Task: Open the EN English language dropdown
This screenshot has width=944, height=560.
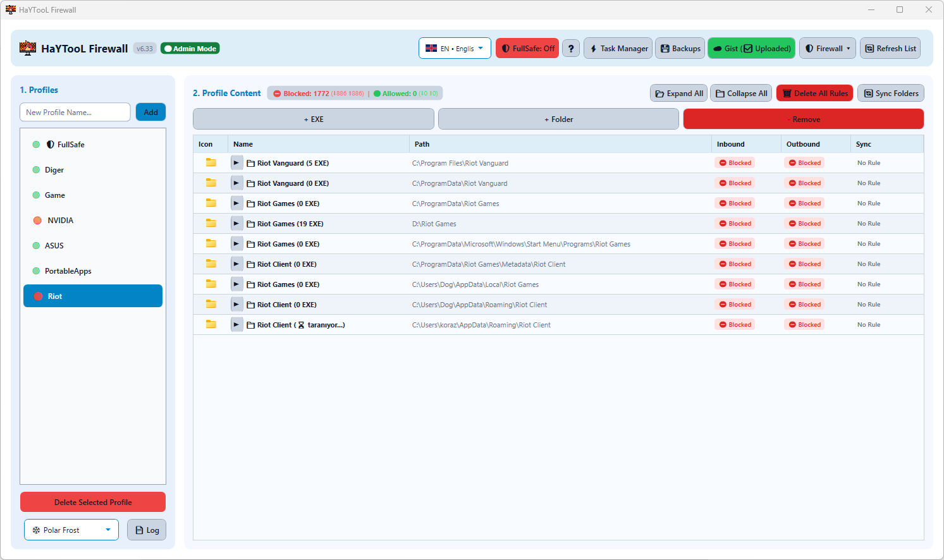Action: 455,49
